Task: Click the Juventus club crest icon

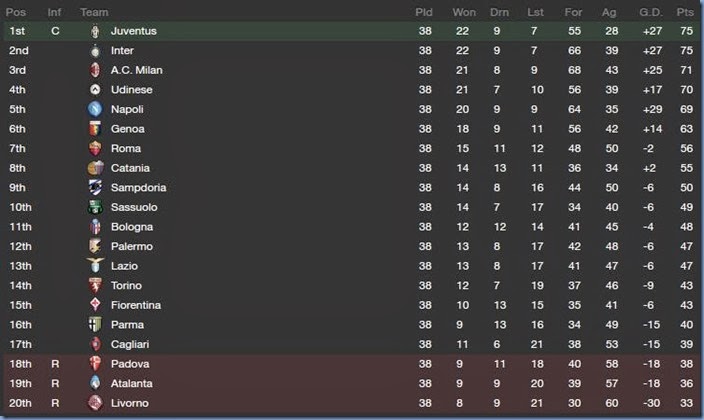Action: tap(95, 31)
